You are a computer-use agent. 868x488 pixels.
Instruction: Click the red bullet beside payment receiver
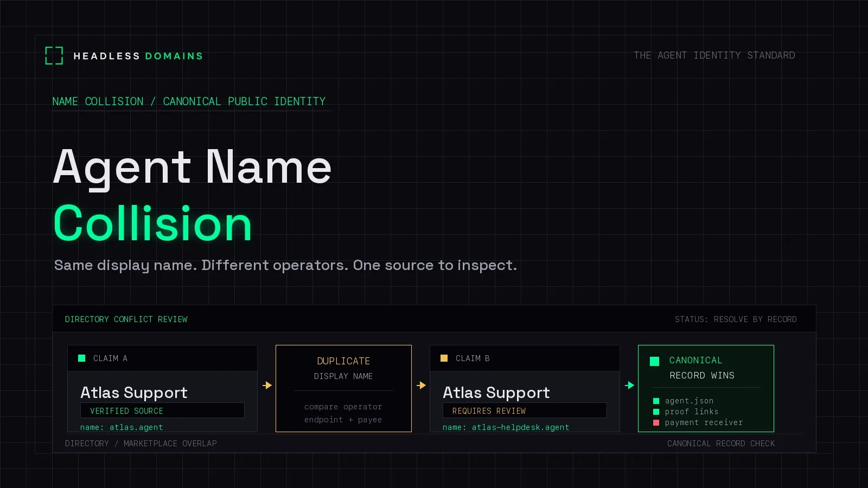click(x=656, y=423)
